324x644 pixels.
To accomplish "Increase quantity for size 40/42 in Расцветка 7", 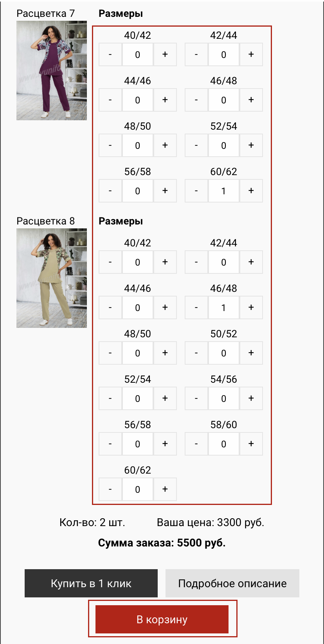I will point(165,54).
